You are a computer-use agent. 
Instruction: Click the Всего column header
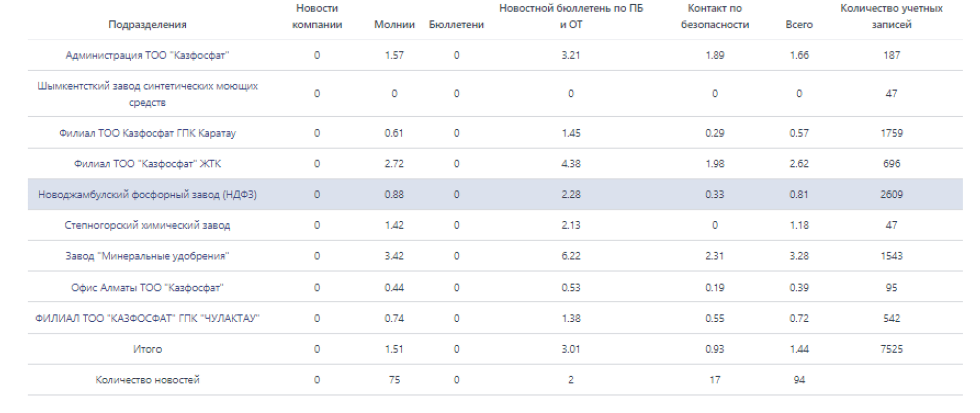pos(799,24)
